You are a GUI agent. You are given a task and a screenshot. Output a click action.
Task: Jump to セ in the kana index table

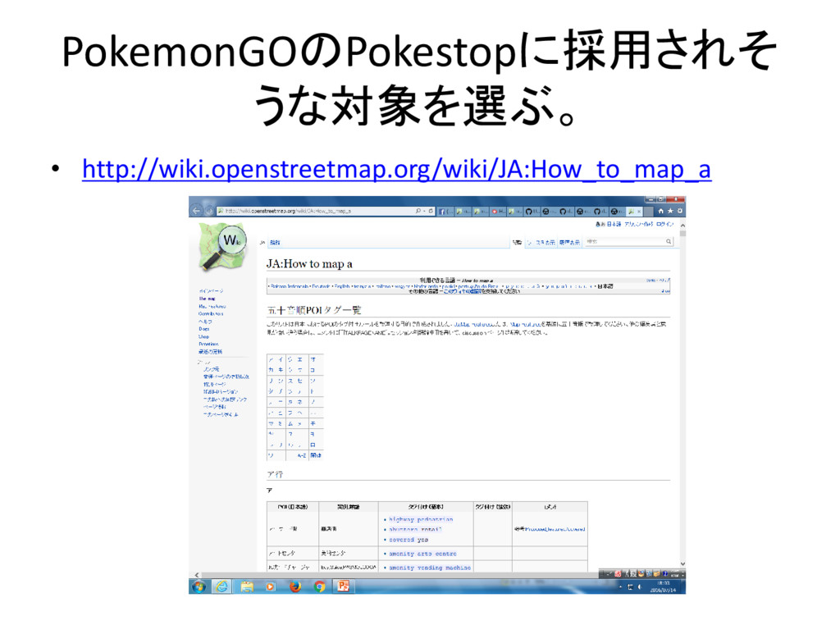coord(300,381)
